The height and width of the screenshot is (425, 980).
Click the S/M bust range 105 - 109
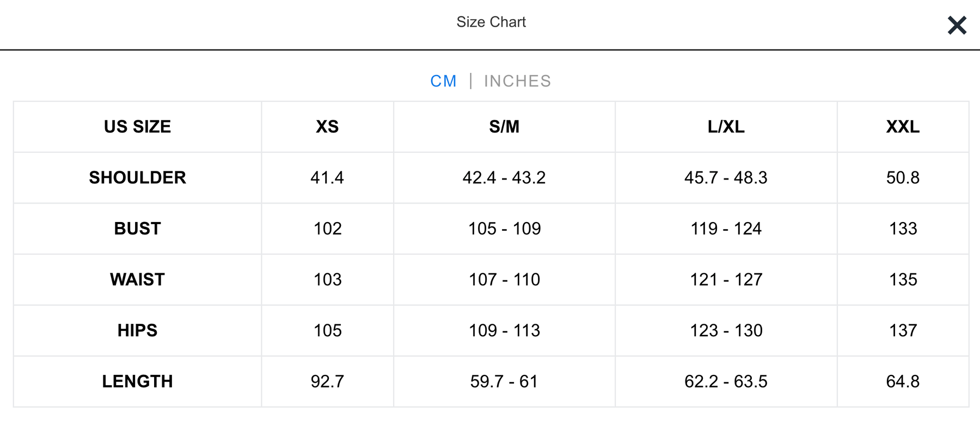(x=504, y=229)
